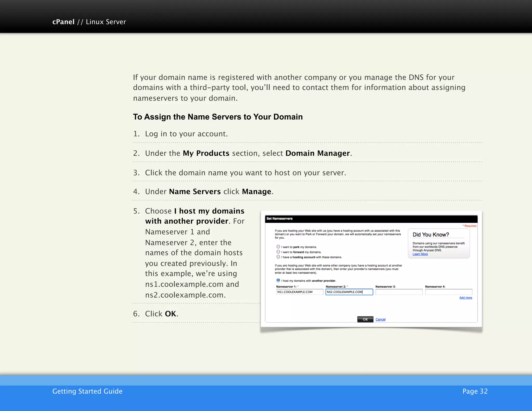Click the 'Set Nameservers' dialog title
This screenshot has height=411, width=532.
click(x=280, y=218)
